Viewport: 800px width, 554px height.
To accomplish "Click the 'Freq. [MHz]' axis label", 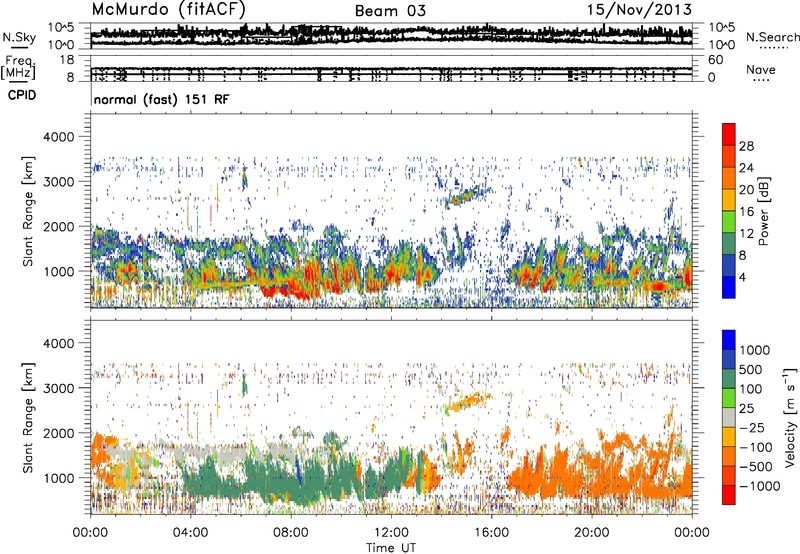I will pos(19,67).
